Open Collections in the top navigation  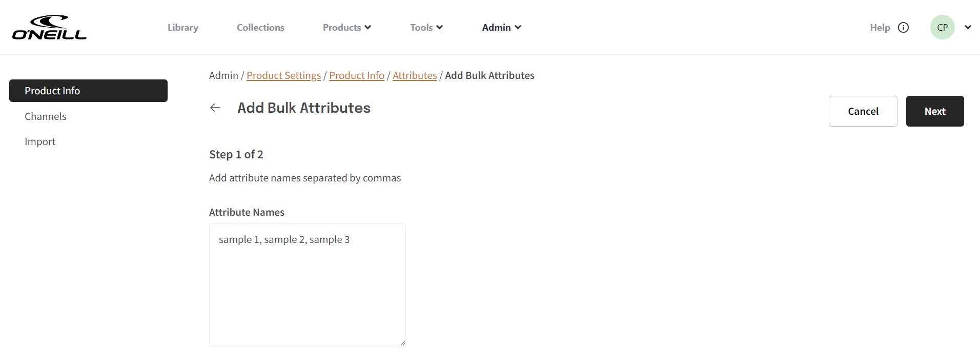click(260, 27)
